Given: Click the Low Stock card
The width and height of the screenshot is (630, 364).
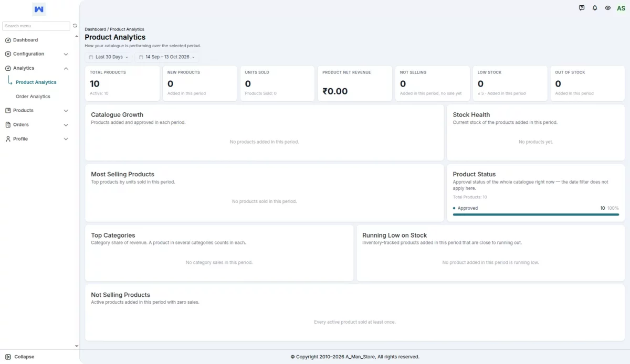Looking at the screenshot, I should (510, 83).
